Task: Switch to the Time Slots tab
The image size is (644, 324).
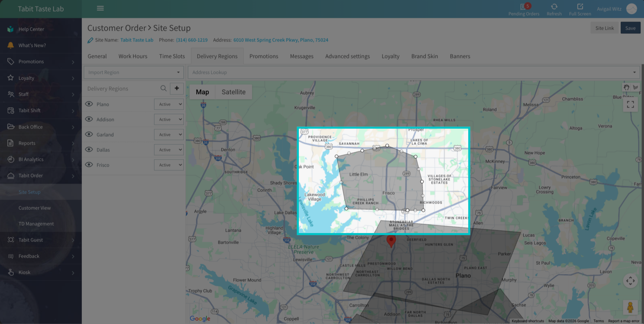Action: (x=172, y=56)
